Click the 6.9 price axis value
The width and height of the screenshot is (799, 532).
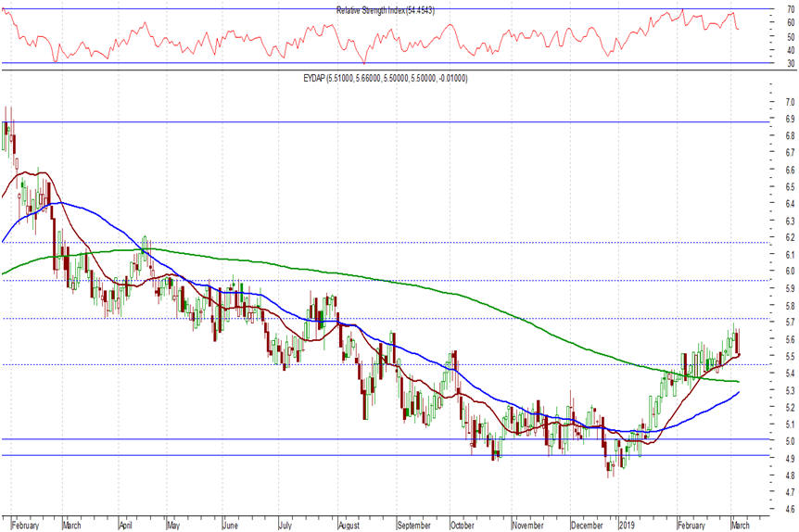tap(790, 119)
